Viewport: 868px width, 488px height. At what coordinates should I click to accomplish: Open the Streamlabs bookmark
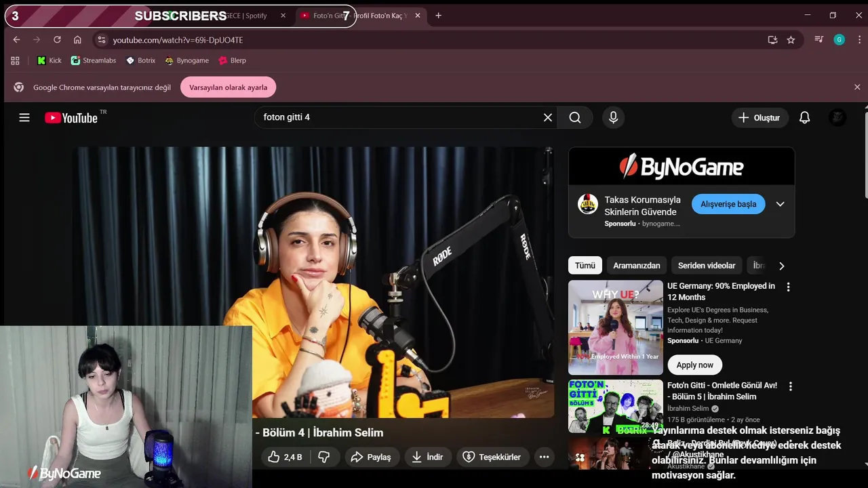(94, 60)
